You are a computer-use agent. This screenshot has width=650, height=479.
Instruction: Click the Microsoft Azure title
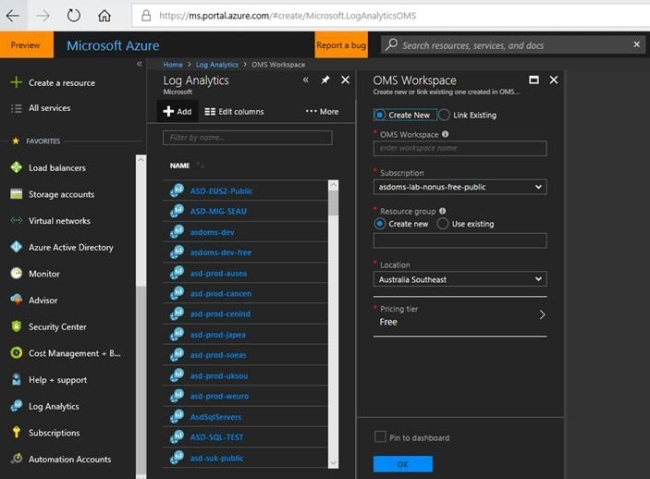[x=113, y=46]
